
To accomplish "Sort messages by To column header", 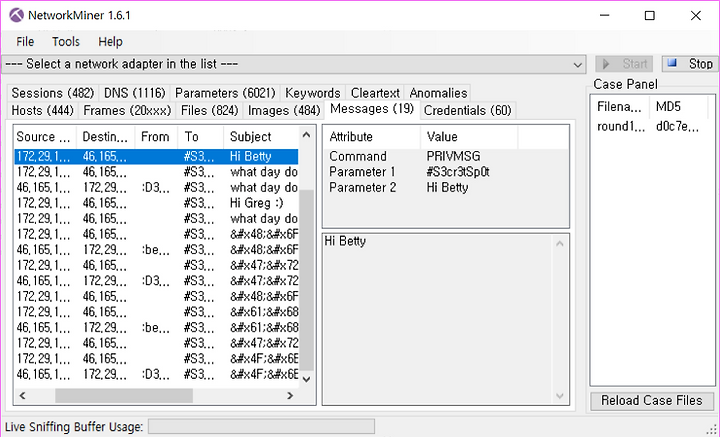I will pyautogui.click(x=201, y=137).
